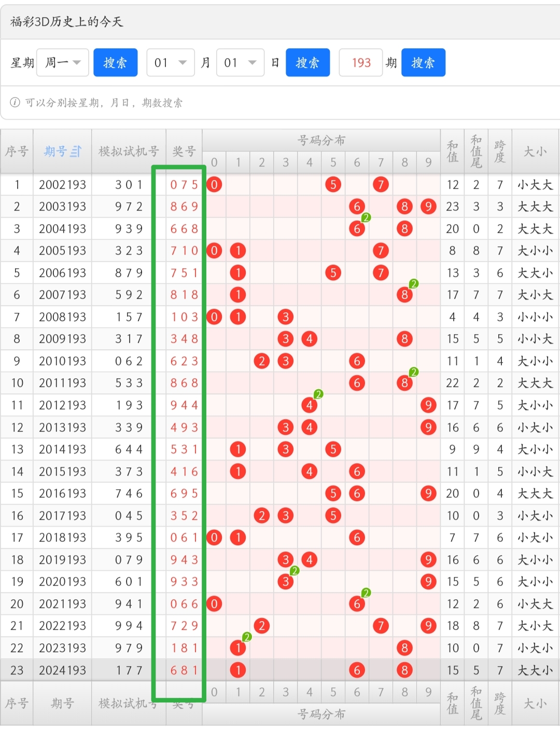Select period number 2010193
This screenshot has width=560, height=730.
(63, 361)
